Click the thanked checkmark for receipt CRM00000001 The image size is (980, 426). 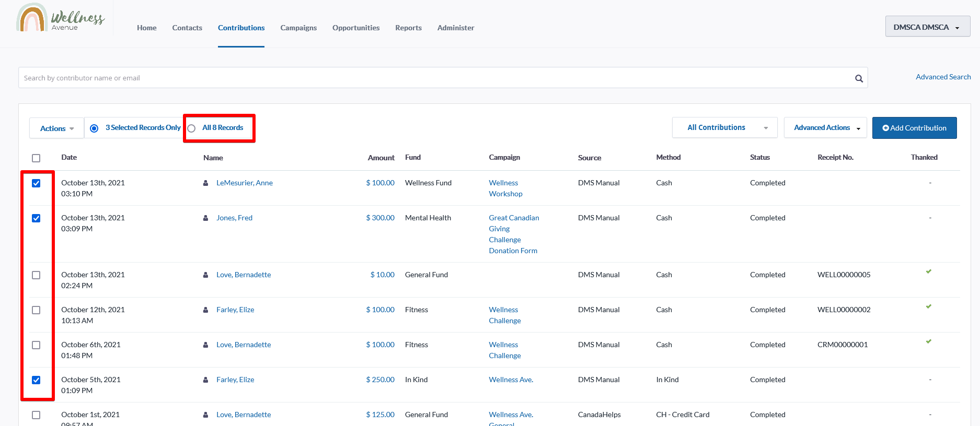pyautogui.click(x=929, y=341)
